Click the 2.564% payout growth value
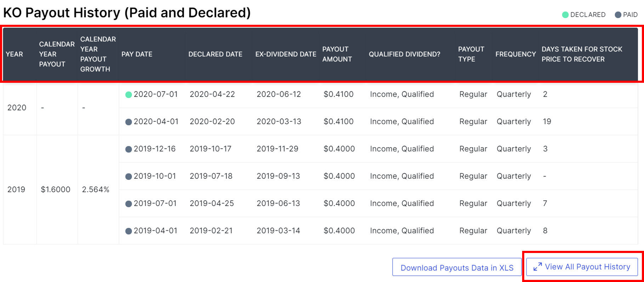This screenshot has height=282, width=644. (x=96, y=189)
